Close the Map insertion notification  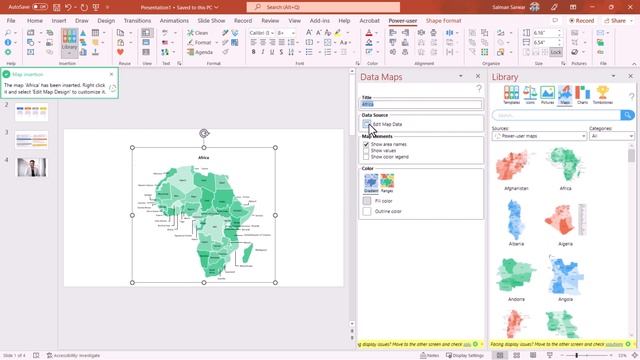(x=111, y=74)
